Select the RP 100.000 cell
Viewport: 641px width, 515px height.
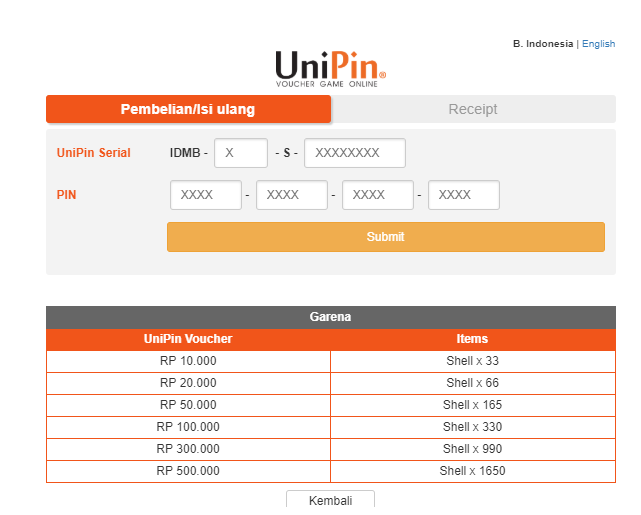[188, 427]
